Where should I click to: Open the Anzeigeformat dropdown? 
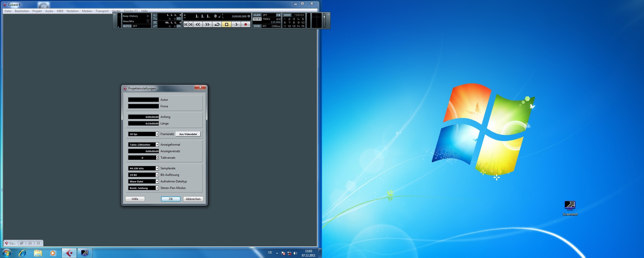pyautogui.click(x=143, y=145)
